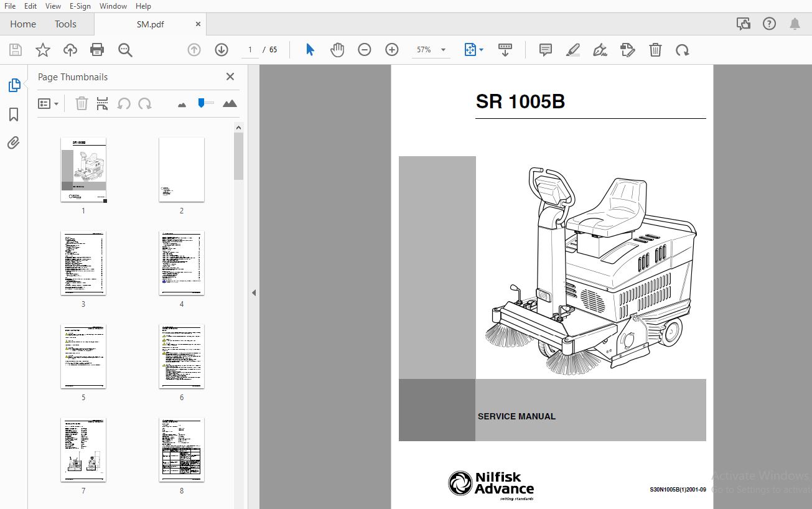This screenshot has height=509, width=812.
Task: Reduce thumbnail size with small mountain icon
Action: point(182,105)
